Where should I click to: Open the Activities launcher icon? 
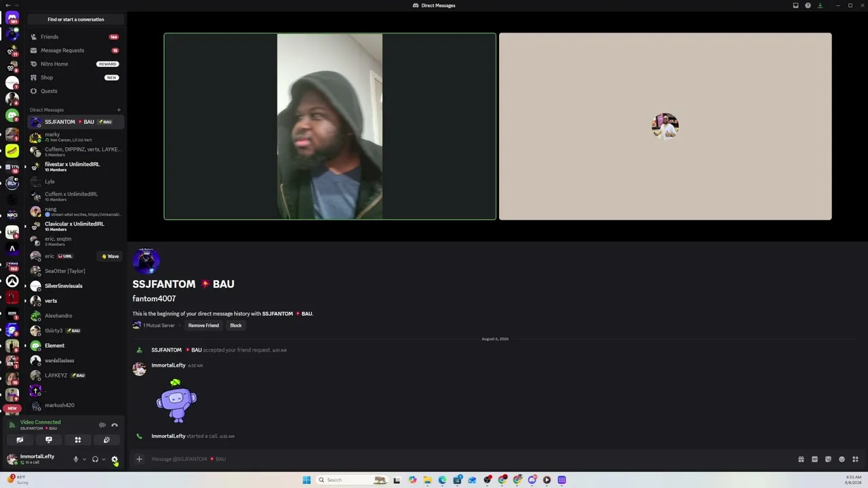78,440
